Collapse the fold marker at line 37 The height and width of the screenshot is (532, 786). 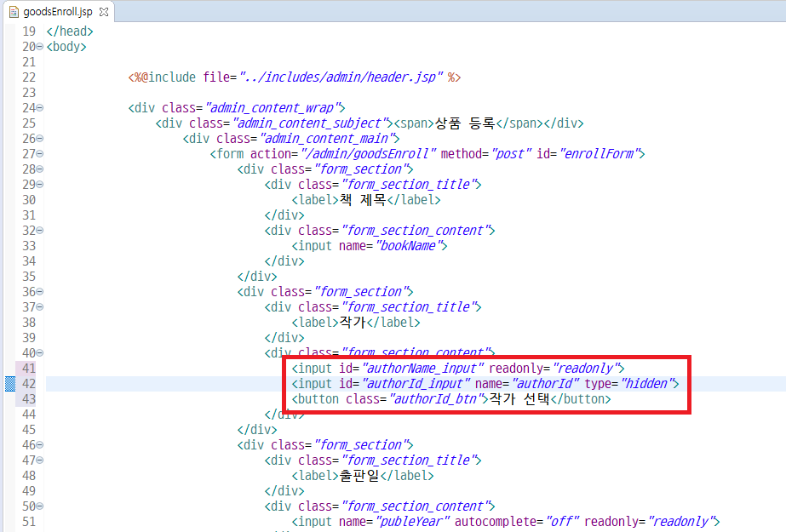(x=40, y=307)
